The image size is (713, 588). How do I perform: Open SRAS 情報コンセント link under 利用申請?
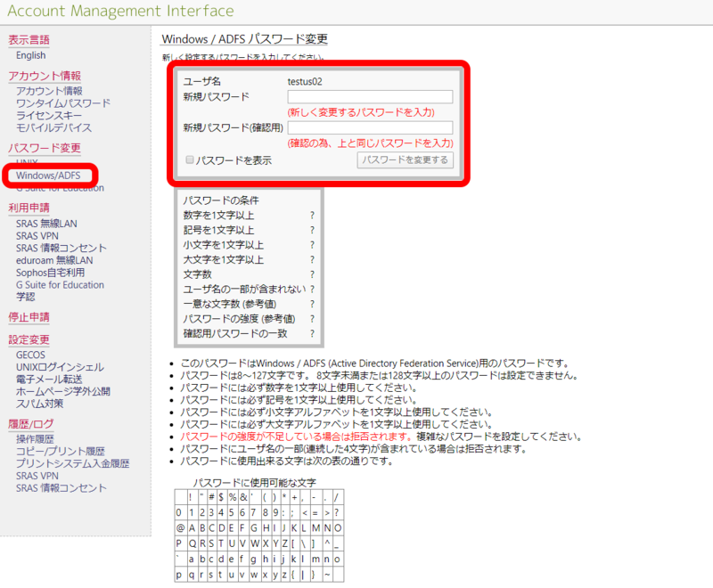click(61, 248)
